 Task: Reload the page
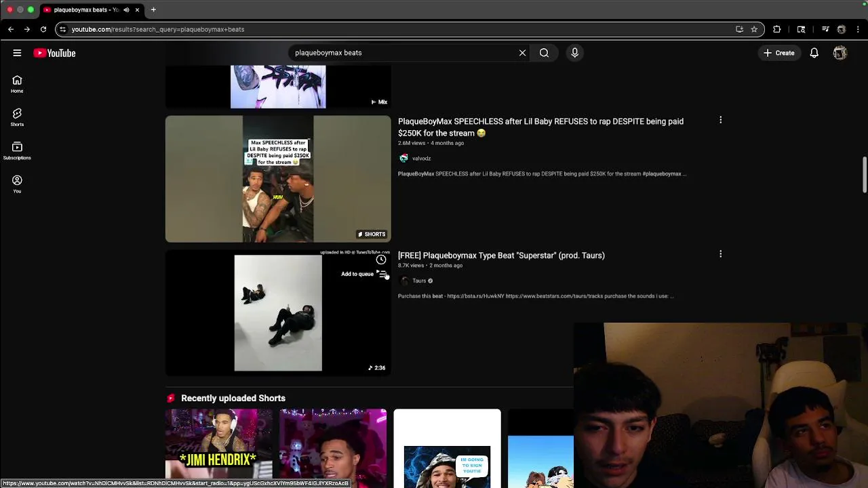(x=43, y=29)
